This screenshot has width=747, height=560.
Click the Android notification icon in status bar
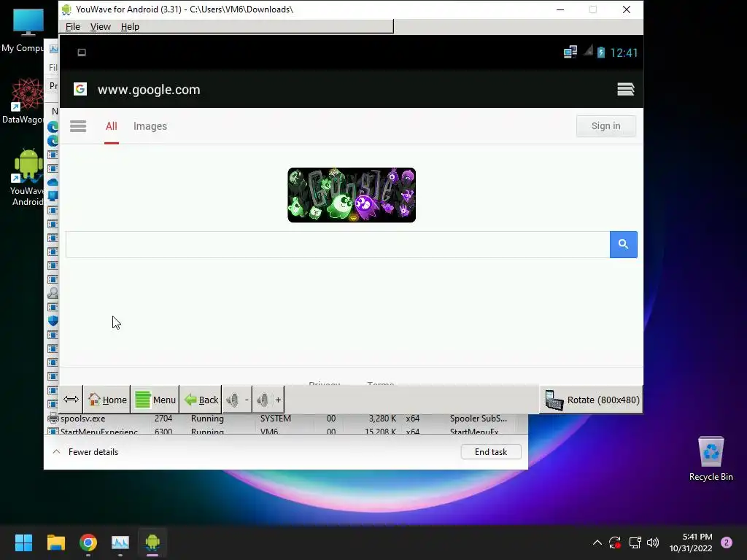click(82, 52)
